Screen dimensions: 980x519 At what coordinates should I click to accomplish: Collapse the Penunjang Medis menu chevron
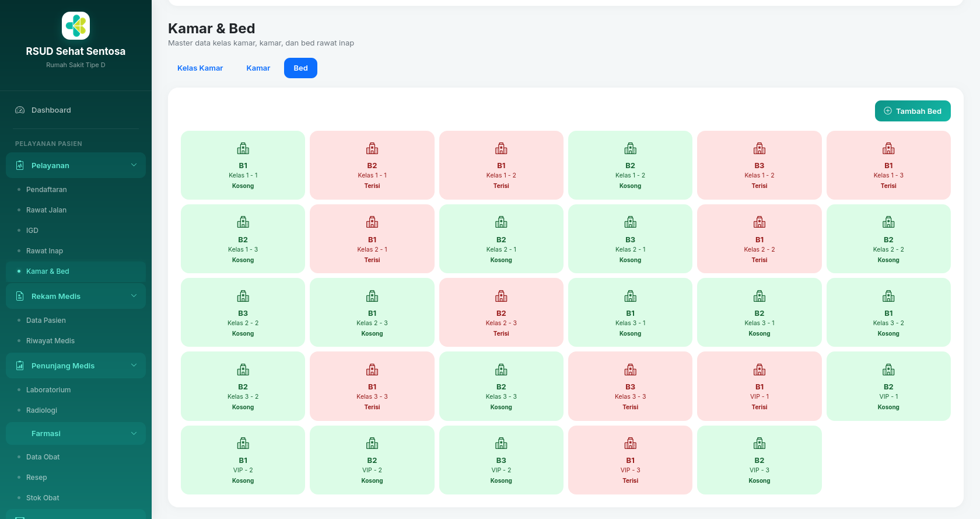[x=134, y=365]
